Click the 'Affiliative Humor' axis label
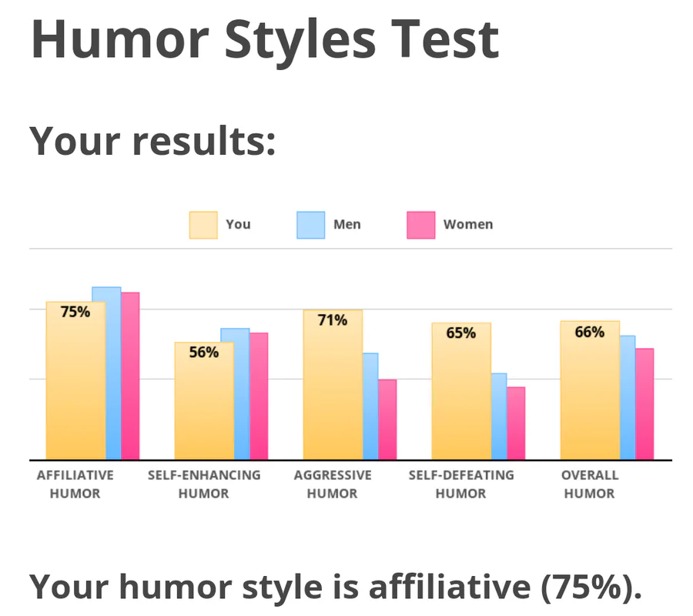This screenshot has height=616, width=693. (x=75, y=484)
